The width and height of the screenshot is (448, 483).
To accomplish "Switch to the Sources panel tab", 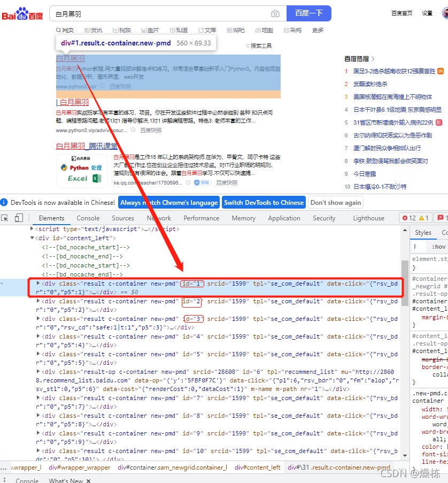I will coord(123,218).
